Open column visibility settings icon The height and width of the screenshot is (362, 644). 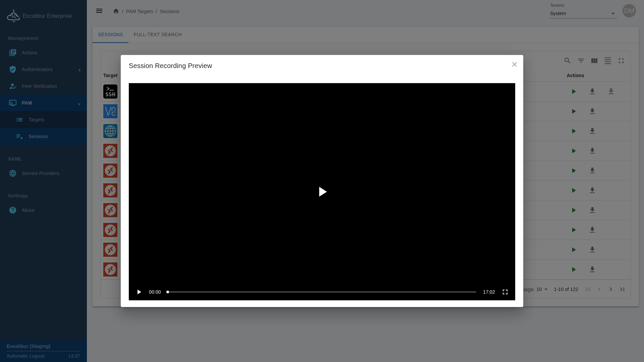click(x=594, y=61)
